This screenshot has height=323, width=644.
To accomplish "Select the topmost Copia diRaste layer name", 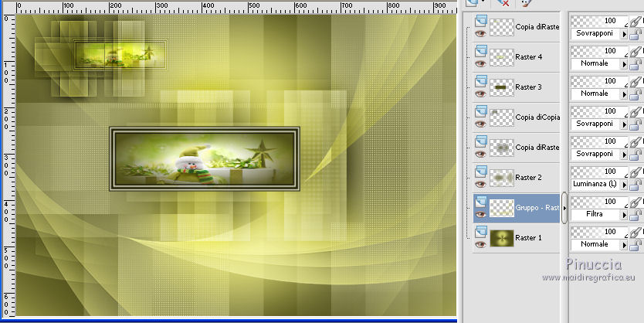I will pyautogui.click(x=537, y=27).
